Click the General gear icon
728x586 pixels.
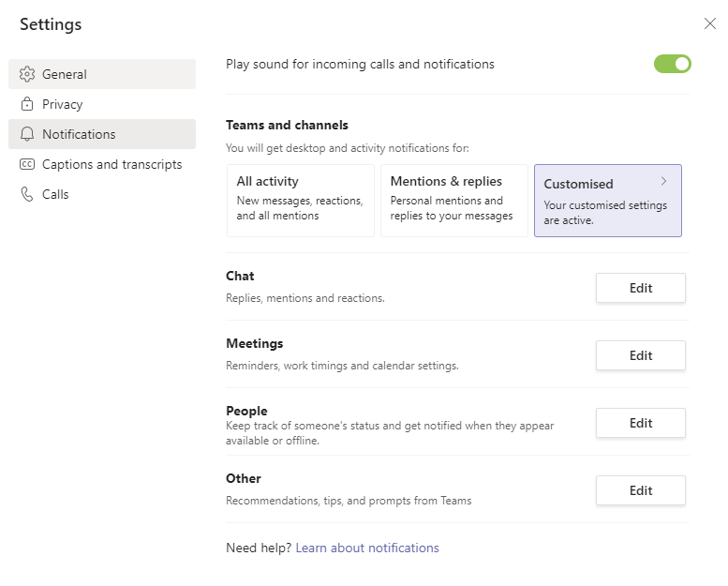point(27,74)
